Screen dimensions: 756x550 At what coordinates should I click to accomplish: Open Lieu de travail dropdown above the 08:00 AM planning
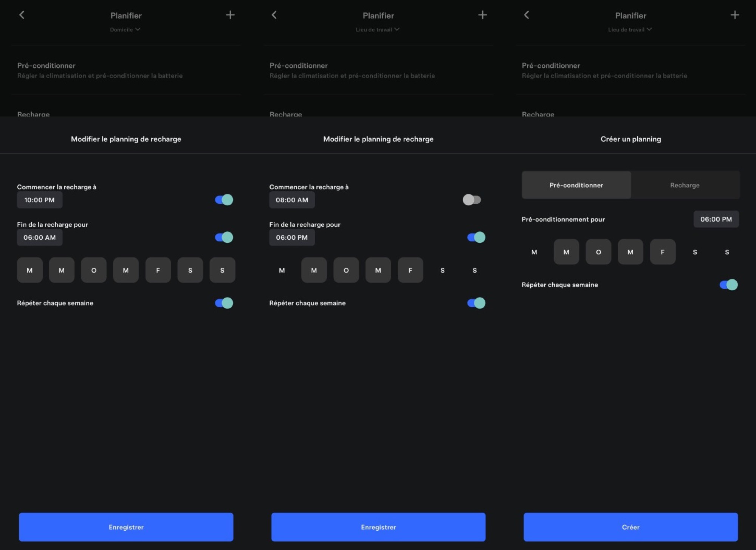(378, 29)
